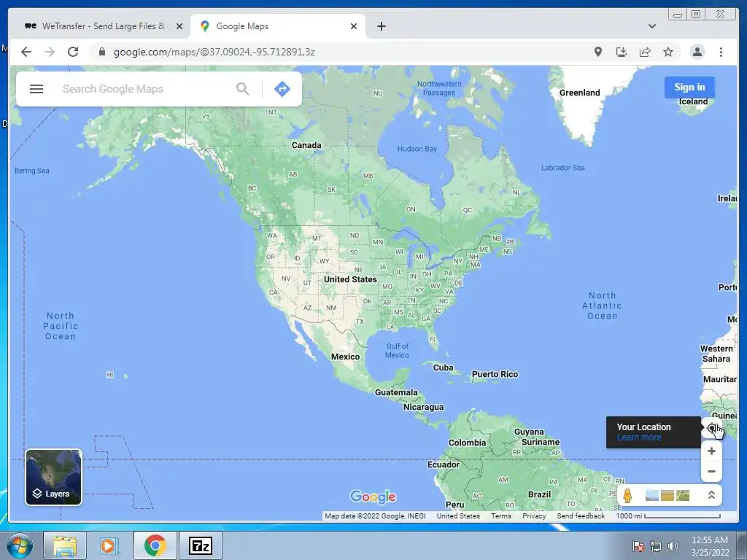
Task: Click the install app icon in address bar
Action: [x=622, y=52]
